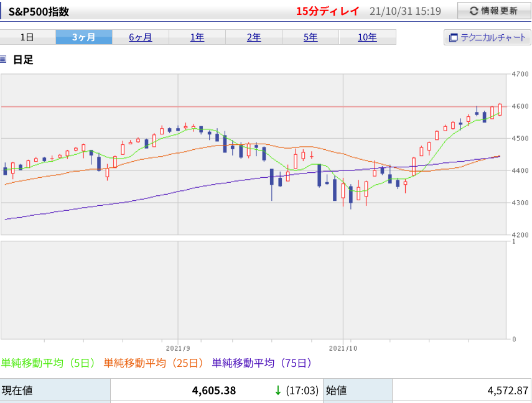
Task: Click the 情報更新 refresh button
Action: tap(494, 11)
